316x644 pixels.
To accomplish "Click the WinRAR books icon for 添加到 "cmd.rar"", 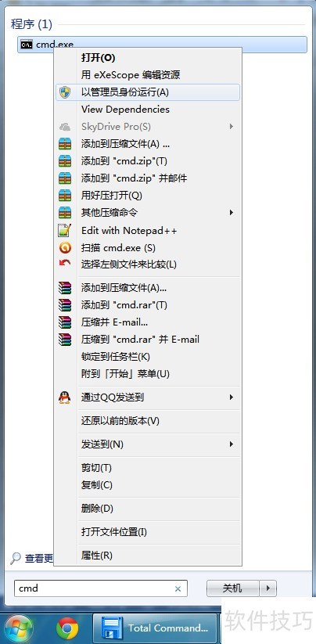I will pos(65,304).
